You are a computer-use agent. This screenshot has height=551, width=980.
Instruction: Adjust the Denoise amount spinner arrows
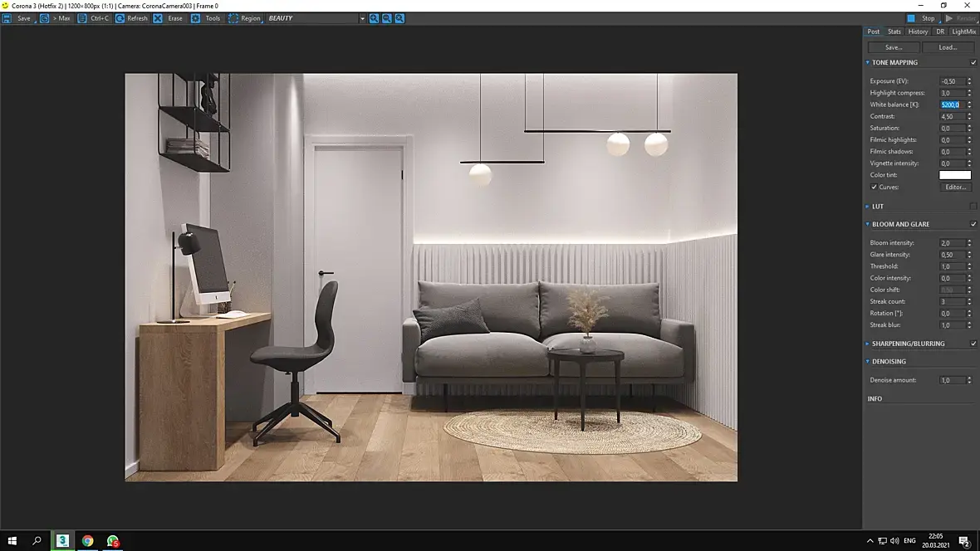(969, 380)
